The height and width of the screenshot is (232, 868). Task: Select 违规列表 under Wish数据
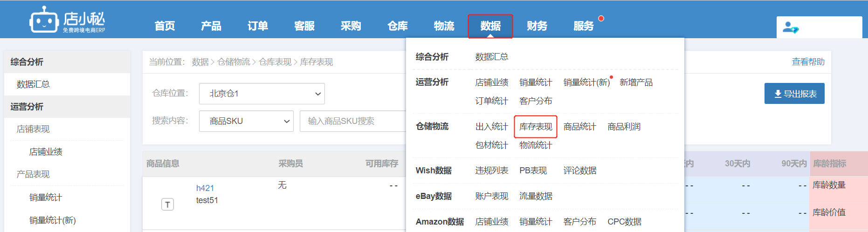492,171
